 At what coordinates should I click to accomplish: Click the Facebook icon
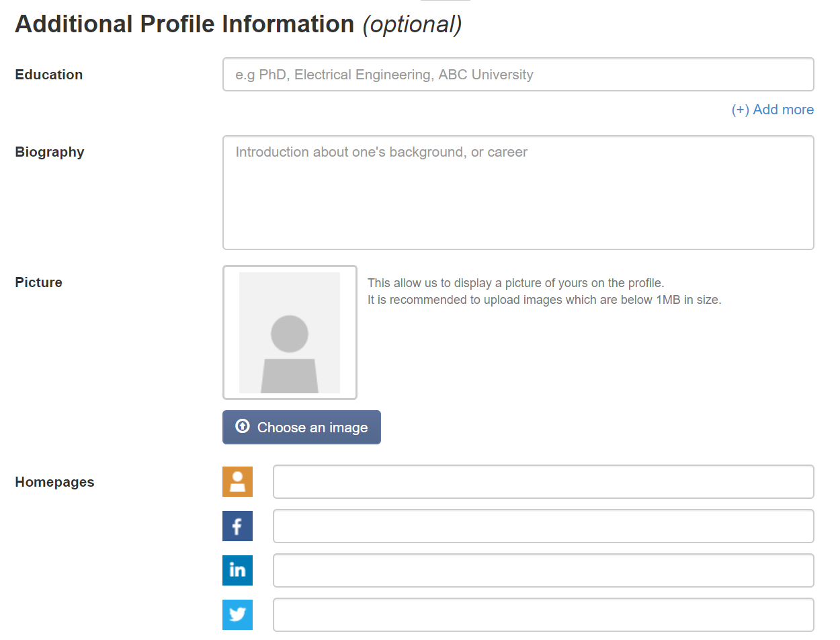pyautogui.click(x=237, y=526)
